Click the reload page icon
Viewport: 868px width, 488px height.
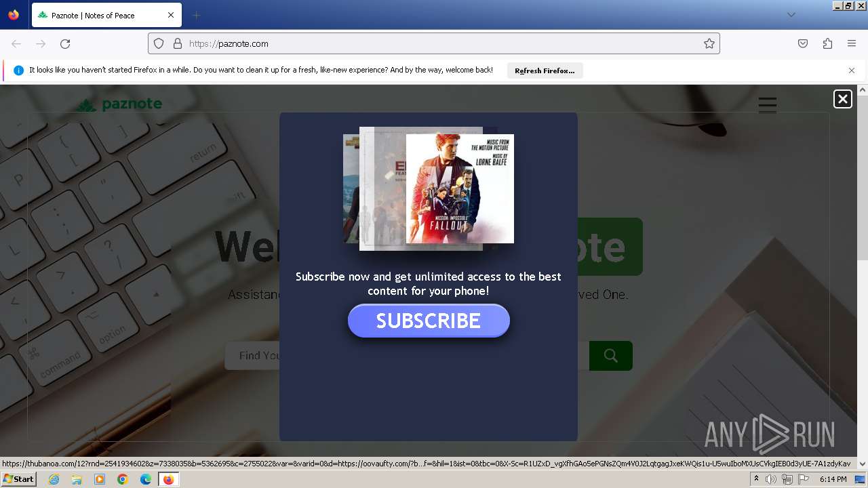click(x=65, y=43)
